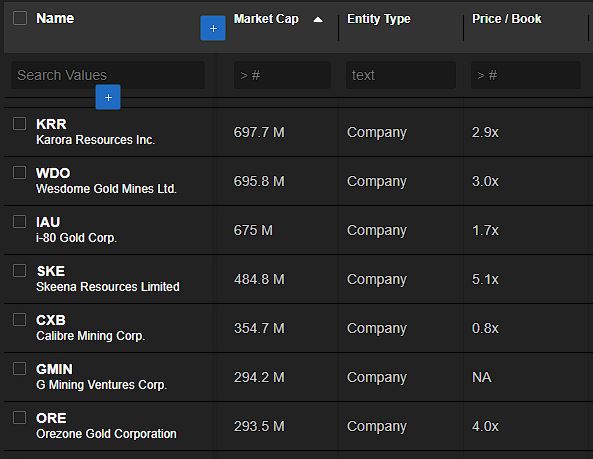The image size is (593, 459).
Task: Select the Wesdome Gold Mines Ltd. name
Action: click(x=106, y=189)
